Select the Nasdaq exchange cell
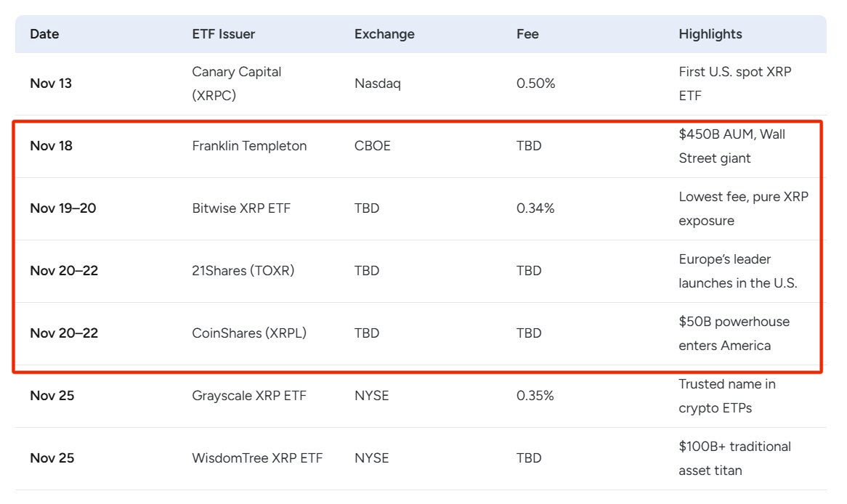 378,84
